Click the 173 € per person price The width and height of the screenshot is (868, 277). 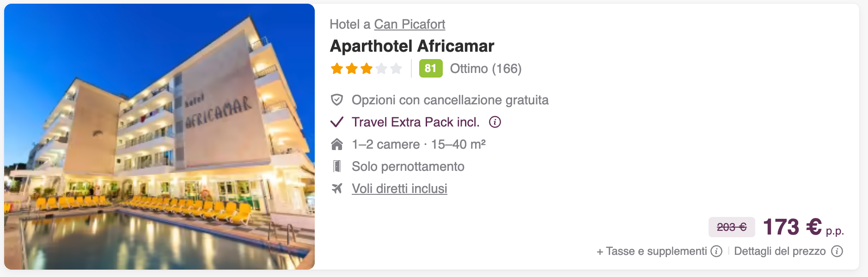coord(802,227)
